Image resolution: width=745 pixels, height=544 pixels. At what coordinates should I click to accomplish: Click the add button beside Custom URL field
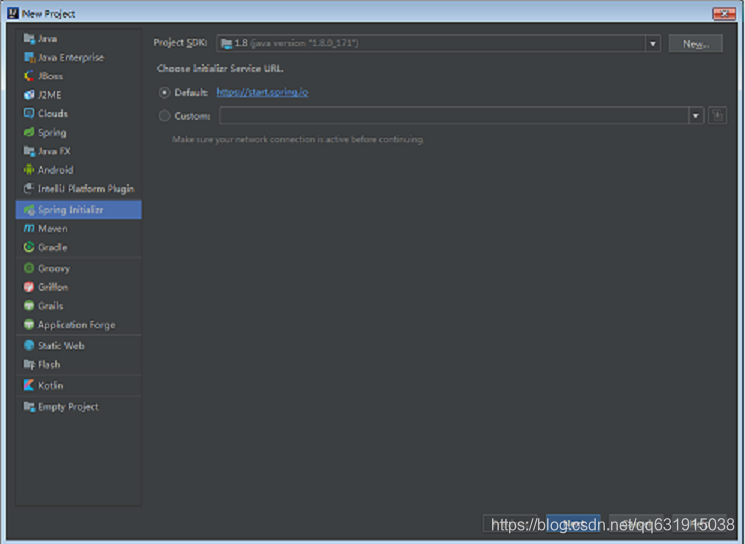(x=717, y=115)
